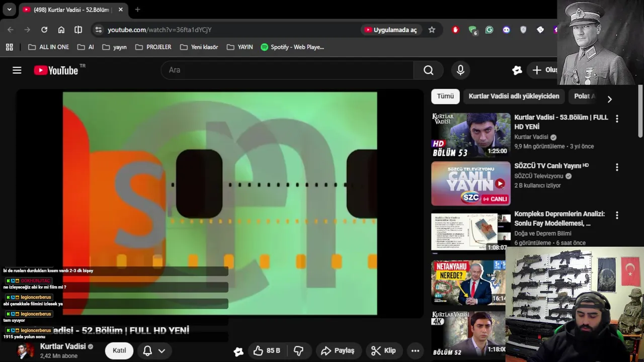Select Kurtlar Vadisi adlı yükleyiciden chip
This screenshot has width=644, height=362.
click(514, 96)
